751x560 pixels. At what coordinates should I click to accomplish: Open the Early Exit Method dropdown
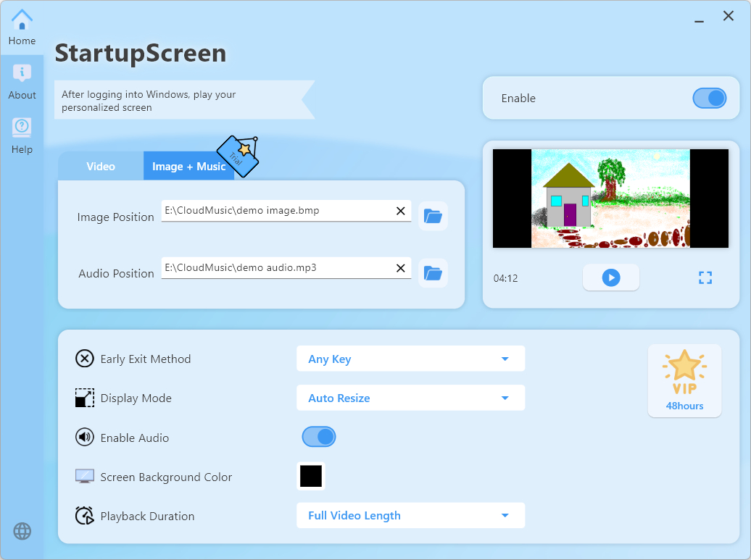coord(410,359)
